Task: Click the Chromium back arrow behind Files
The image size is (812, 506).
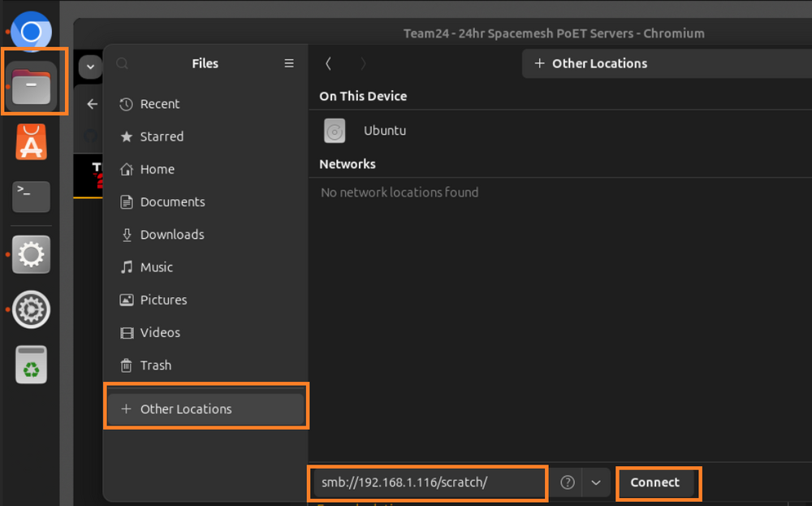Action: (x=93, y=104)
